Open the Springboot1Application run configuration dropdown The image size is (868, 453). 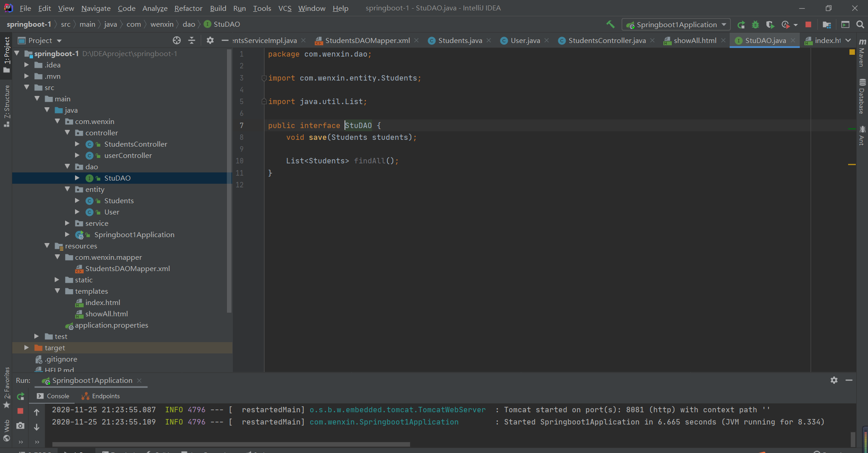pos(676,24)
